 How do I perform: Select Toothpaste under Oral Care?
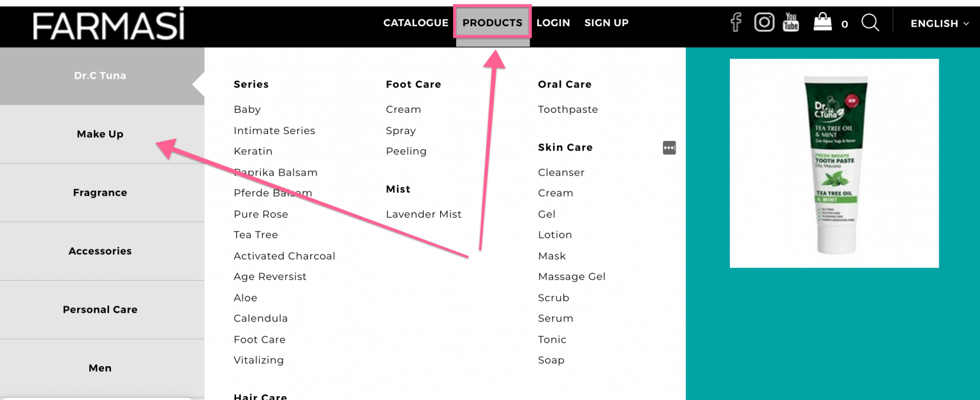click(x=568, y=109)
